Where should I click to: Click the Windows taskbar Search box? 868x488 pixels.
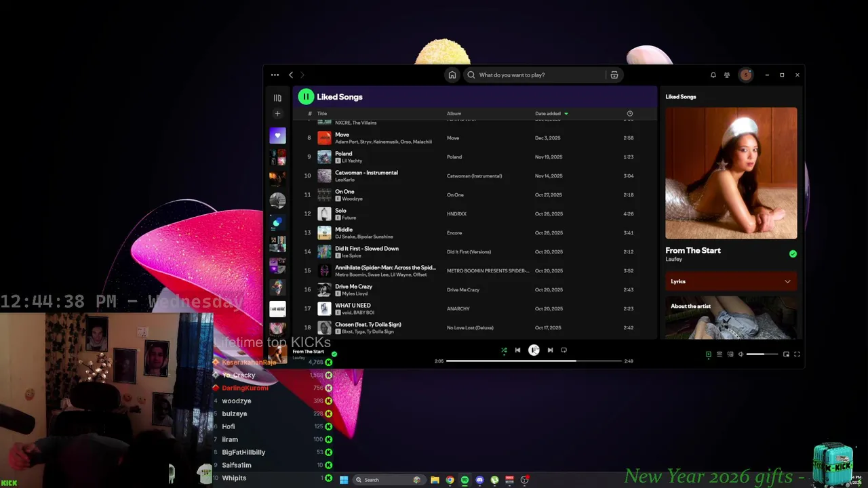coord(390,480)
